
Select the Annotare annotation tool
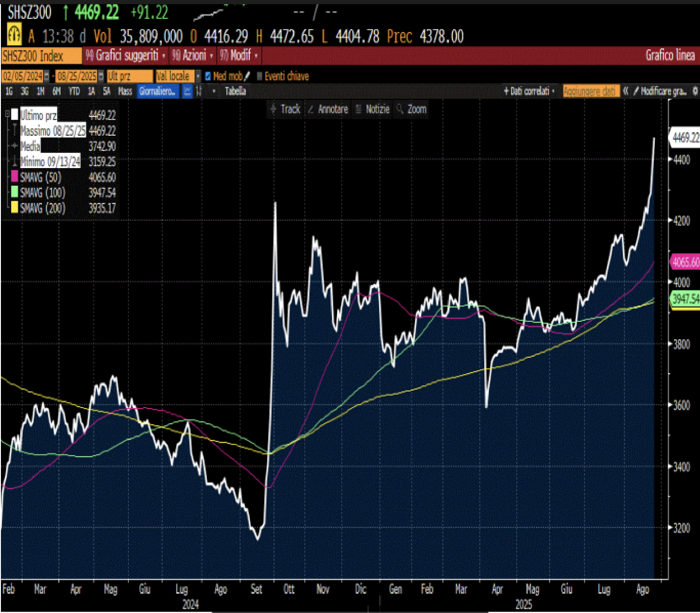pyautogui.click(x=328, y=109)
